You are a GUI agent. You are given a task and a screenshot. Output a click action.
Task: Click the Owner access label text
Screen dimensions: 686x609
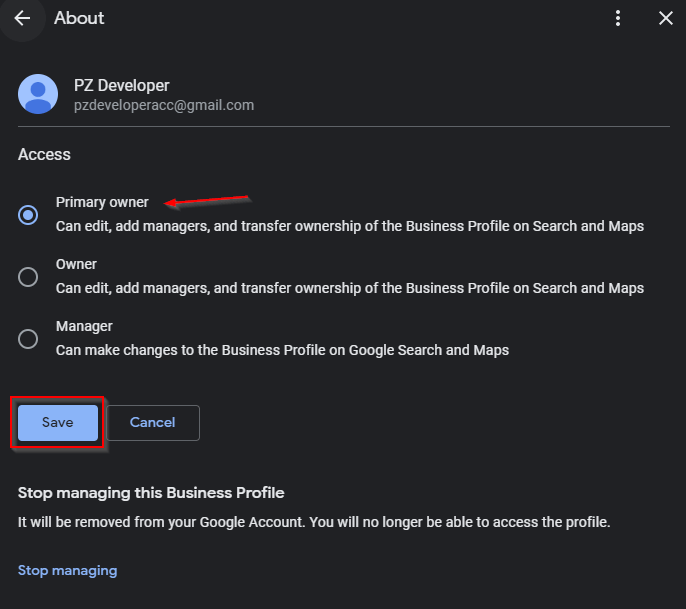[x=76, y=264]
